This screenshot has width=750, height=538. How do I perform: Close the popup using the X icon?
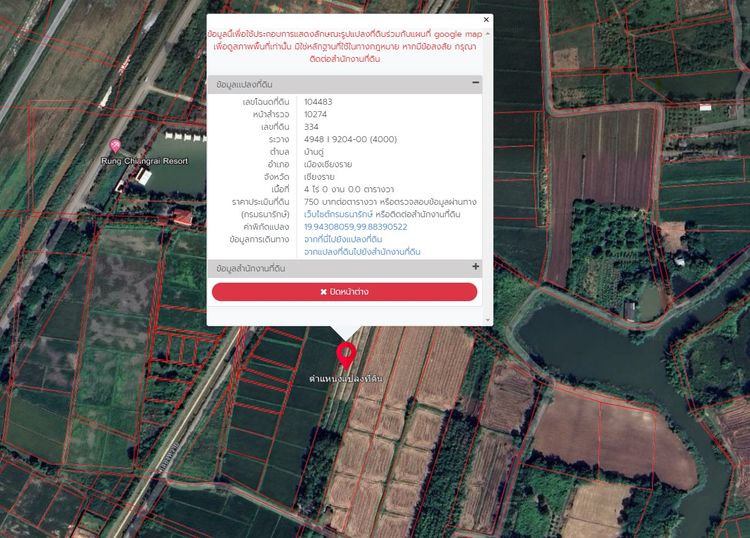point(486,19)
